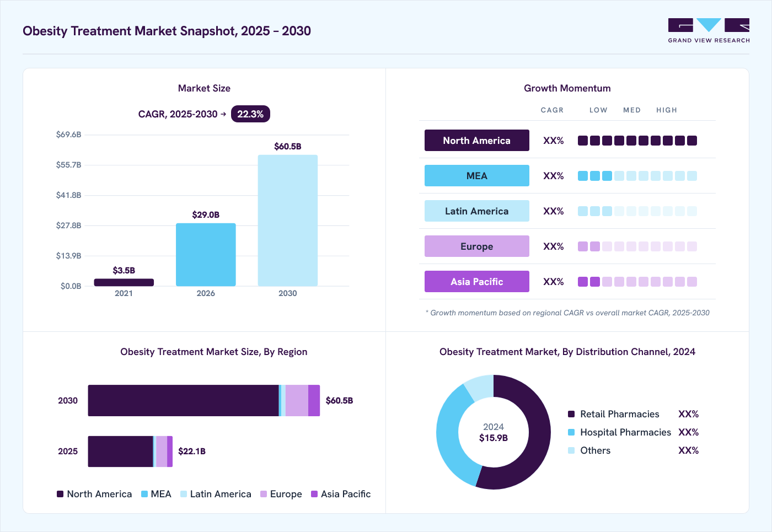772x532 pixels.
Task: Click the Latin America legend swatch
Action: coord(184,494)
